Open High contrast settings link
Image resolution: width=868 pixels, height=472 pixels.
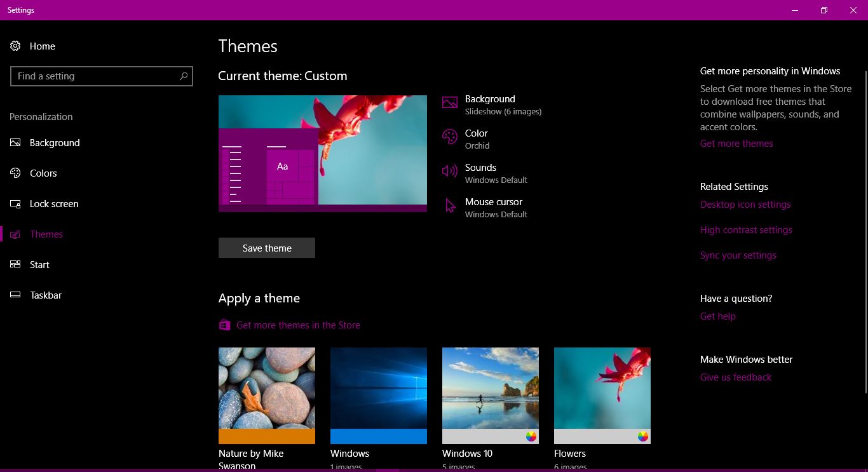tap(746, 230)
